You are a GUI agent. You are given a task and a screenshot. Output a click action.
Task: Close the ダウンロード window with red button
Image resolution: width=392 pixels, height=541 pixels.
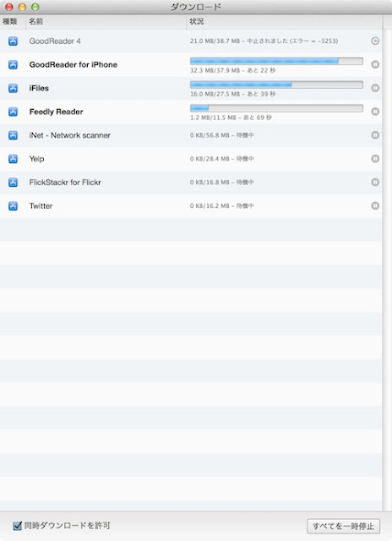click(x=9, y=7)
